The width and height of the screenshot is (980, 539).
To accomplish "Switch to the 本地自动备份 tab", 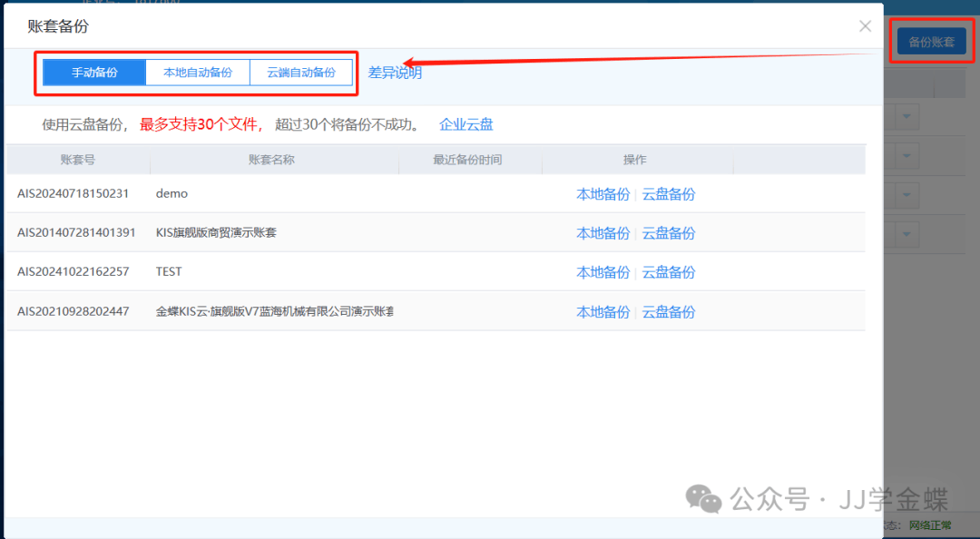I will [x=198, y=73].
